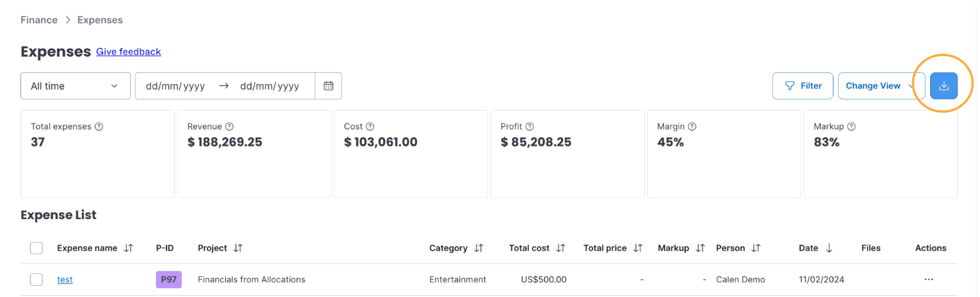The width and height of the screenshot is (980, 297).
Task: Select the Expenses breadcrumb item
Action: tap(100, 20)
